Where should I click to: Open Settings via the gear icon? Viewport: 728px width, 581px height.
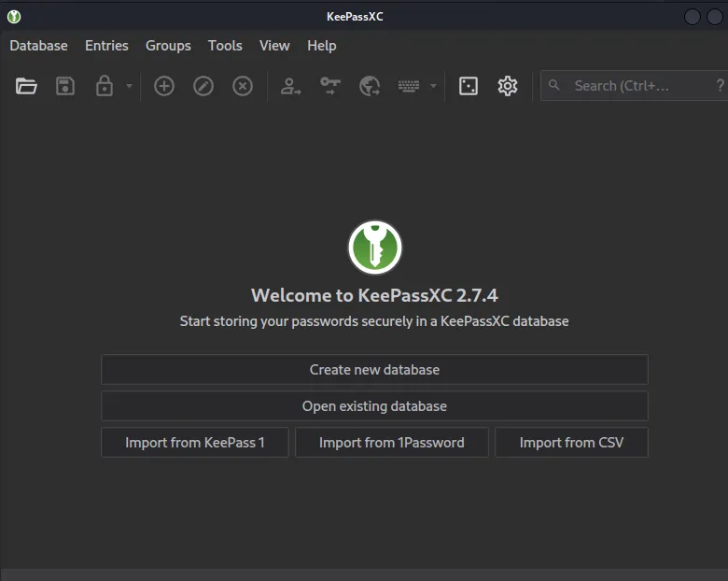(508, 86)
